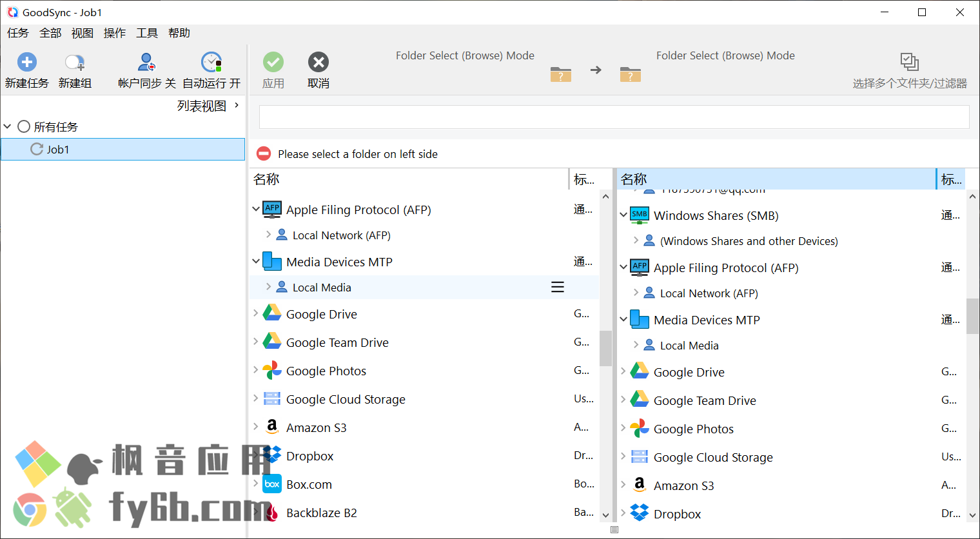Click the Google Photos icon in right pane
980x539 pixels.
pyautogui.click(x=640, y=428)
